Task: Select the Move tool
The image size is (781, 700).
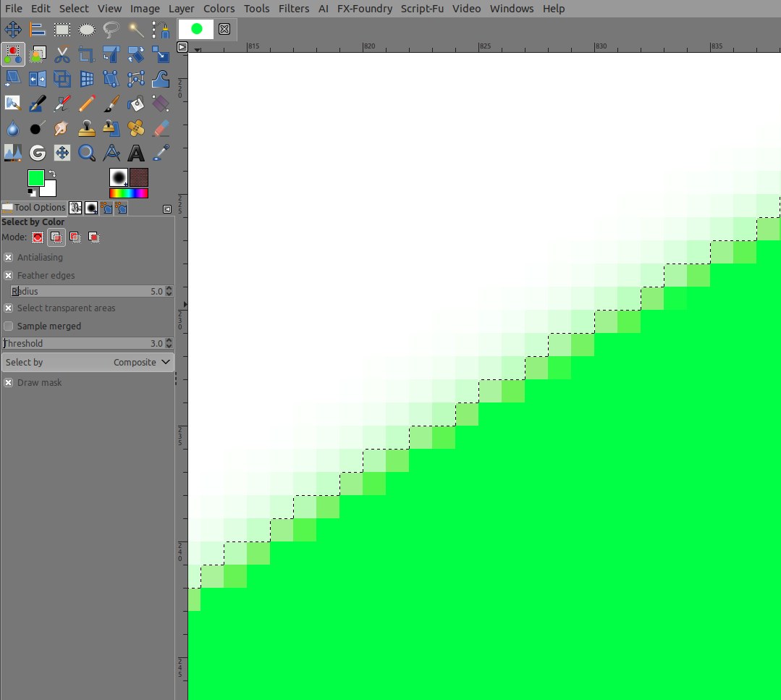Action: [13, 30]
